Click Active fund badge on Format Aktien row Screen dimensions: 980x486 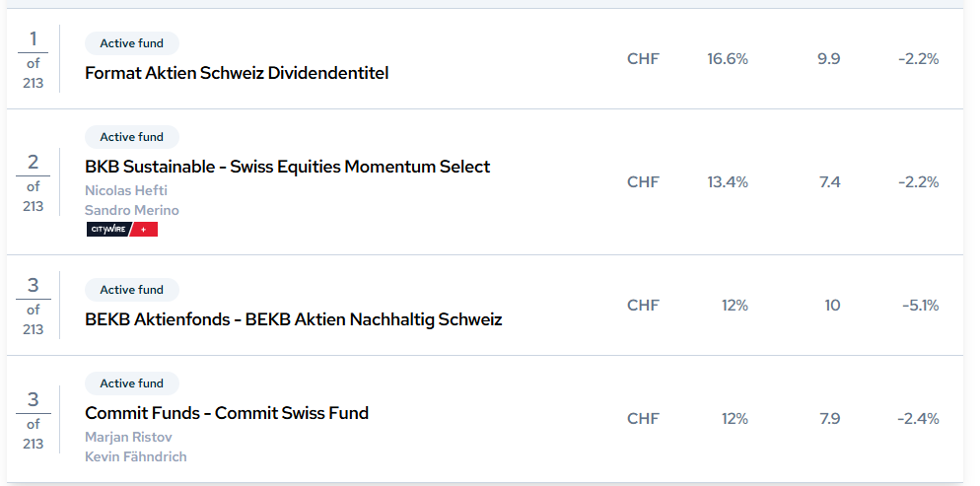tap(132, 43)
